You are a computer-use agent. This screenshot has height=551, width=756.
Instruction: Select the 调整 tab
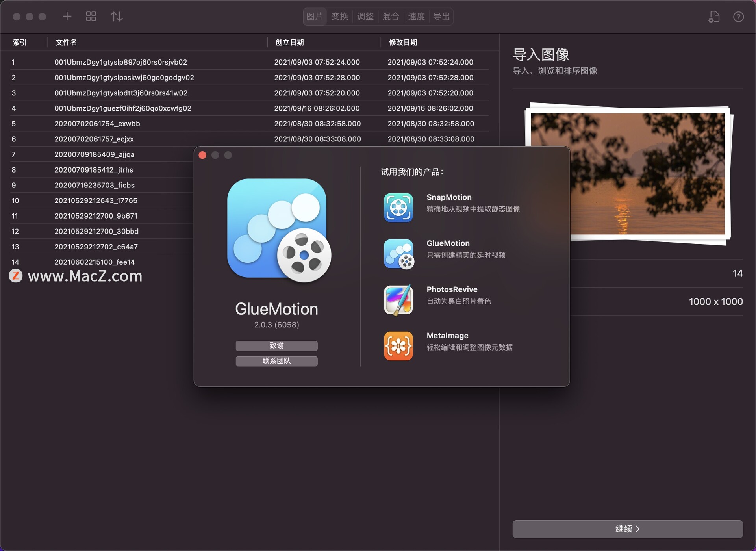[x=365, y=16]
